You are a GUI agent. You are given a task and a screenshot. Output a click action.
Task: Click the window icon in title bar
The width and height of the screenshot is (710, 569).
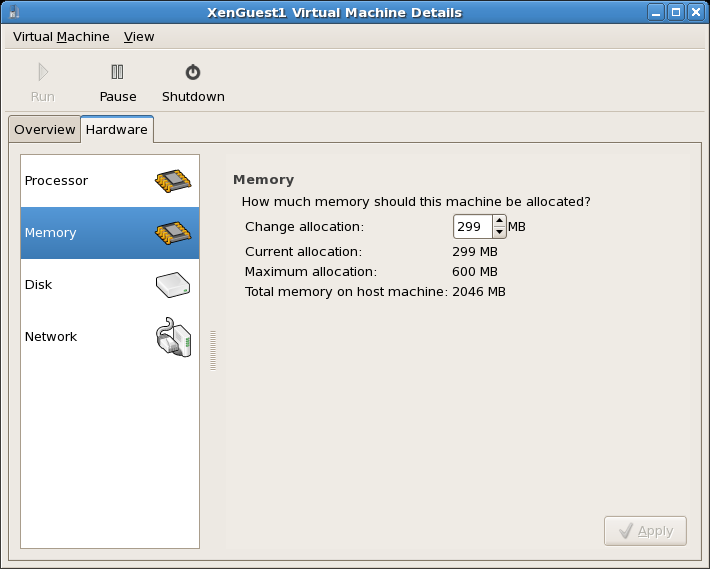(14, 12)
